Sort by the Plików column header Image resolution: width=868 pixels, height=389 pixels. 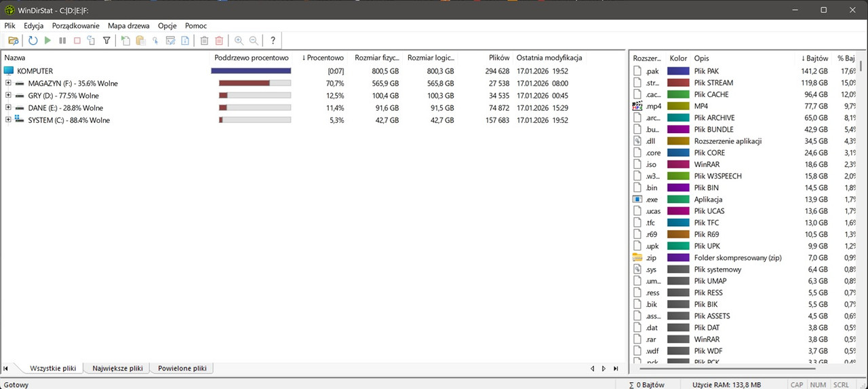tap(486, 58)
